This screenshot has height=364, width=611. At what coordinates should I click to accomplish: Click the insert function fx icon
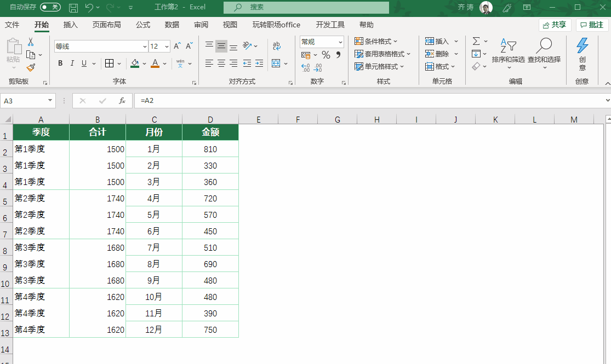coord(122,101)
